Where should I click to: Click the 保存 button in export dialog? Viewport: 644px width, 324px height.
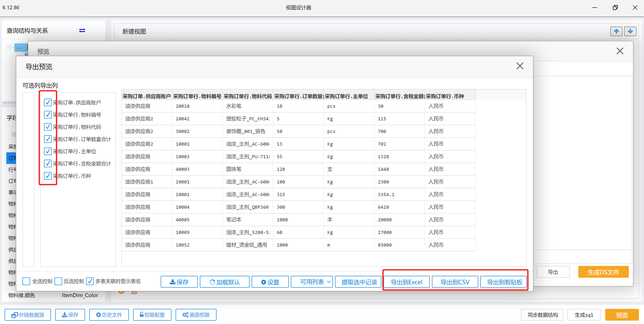[x=179, y=282]
